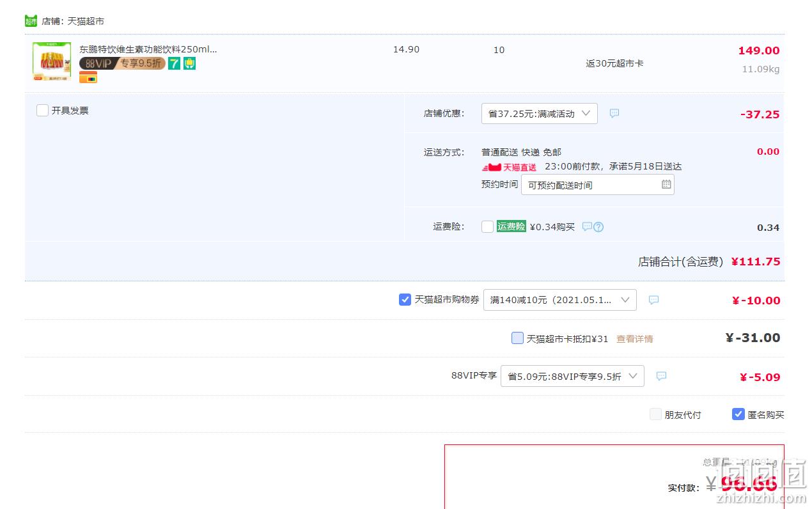Click the 88VIP 专享9.5折 badge

click(x=122, y=63)
